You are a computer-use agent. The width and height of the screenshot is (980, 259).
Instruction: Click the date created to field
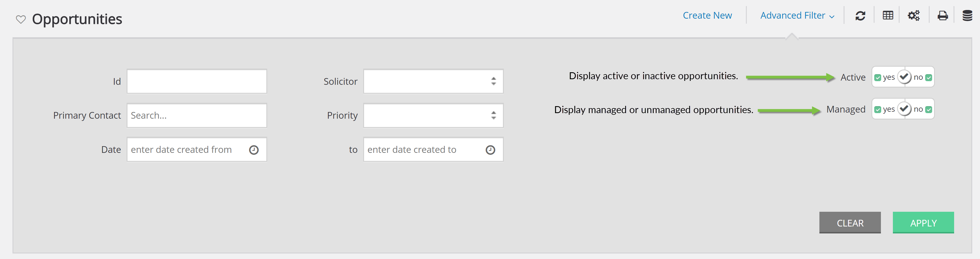[x=433, y=150]
